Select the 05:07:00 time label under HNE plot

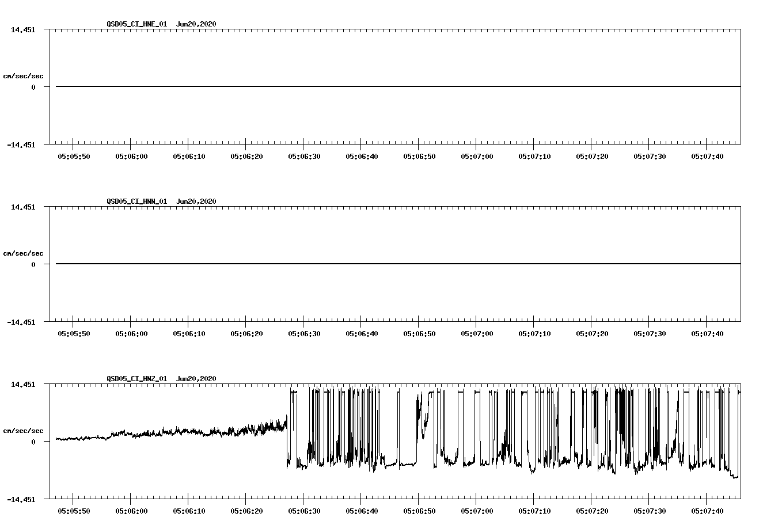[x=477, y=157]
